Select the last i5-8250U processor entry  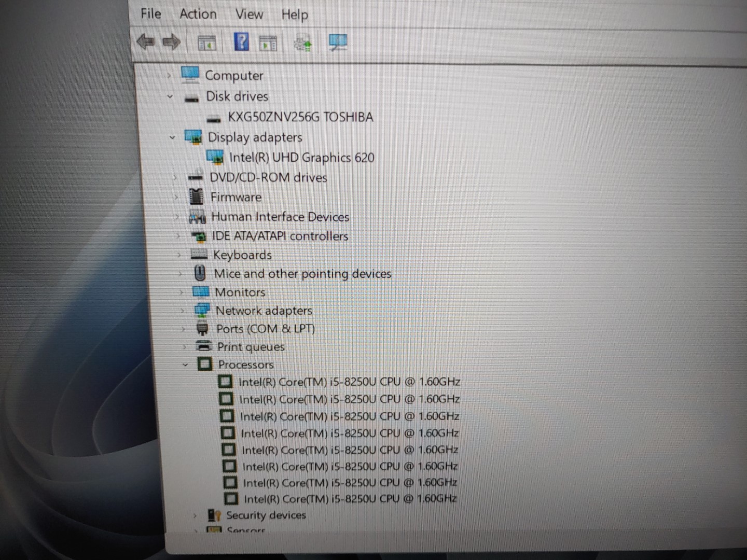coord(350,499)
